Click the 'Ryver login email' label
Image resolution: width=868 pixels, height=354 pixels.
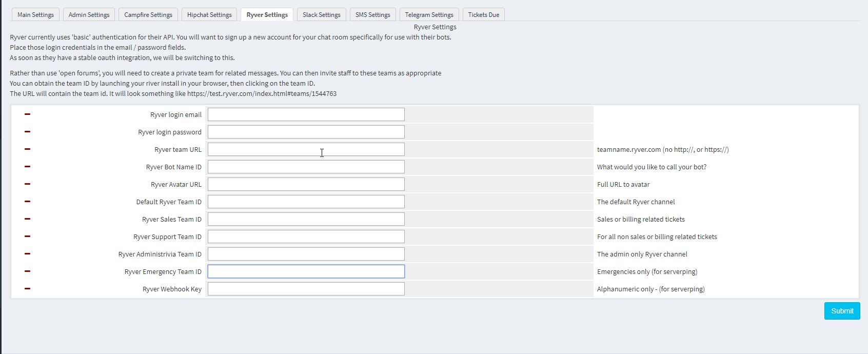[x=176, y=114]
